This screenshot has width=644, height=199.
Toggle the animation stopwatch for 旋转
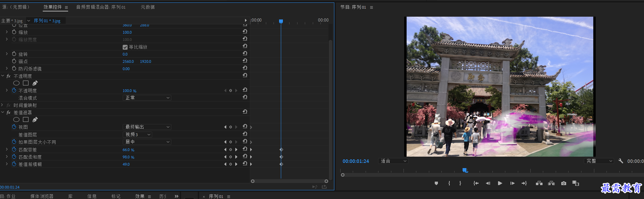14,54
